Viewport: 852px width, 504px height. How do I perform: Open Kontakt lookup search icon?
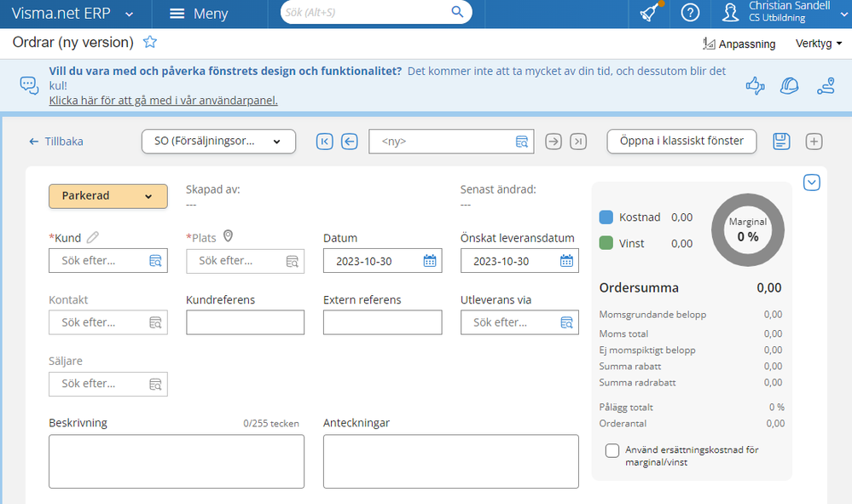click(x=155, y=322)
